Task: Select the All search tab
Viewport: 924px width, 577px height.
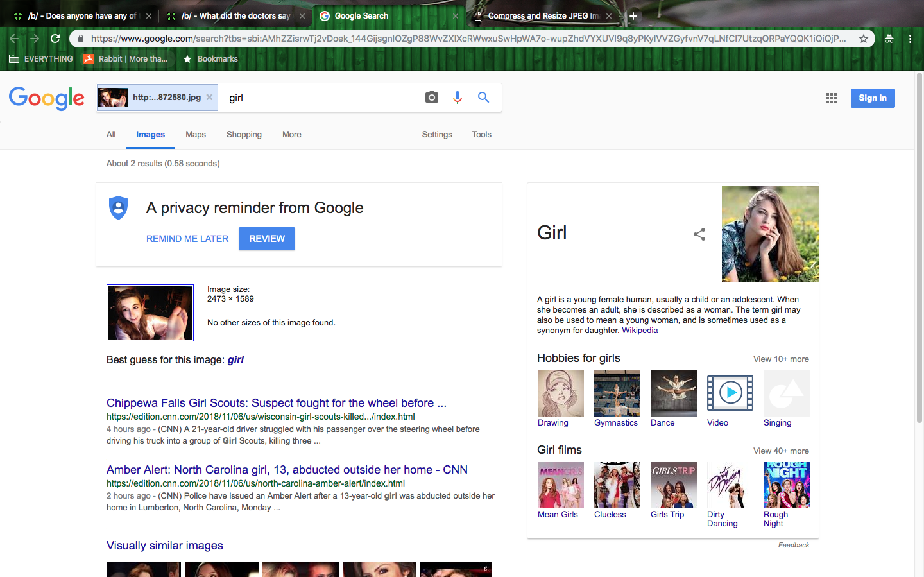Action: tap(111, 135)
